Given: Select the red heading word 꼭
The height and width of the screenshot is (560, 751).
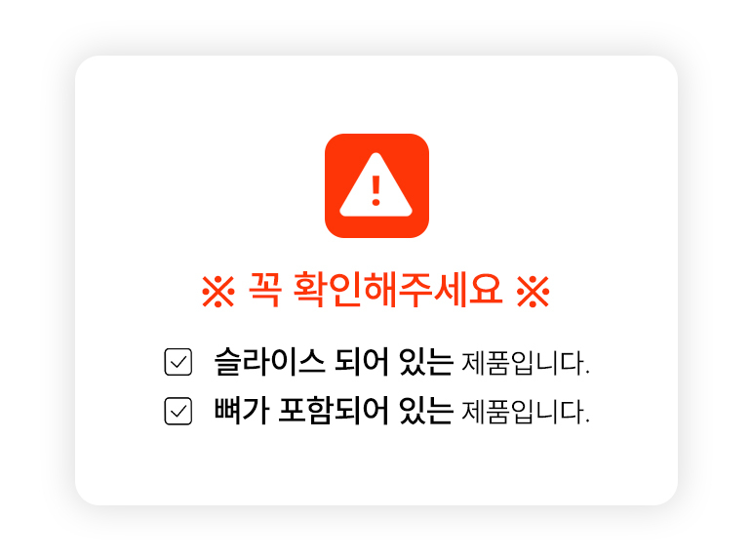Looking at the screenshot, I should (x=264, y=290).
